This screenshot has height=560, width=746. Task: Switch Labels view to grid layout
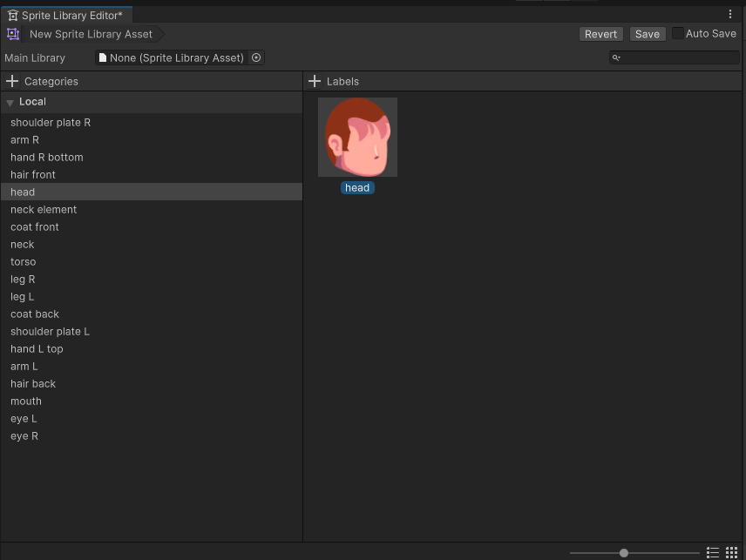pos(732,552)
